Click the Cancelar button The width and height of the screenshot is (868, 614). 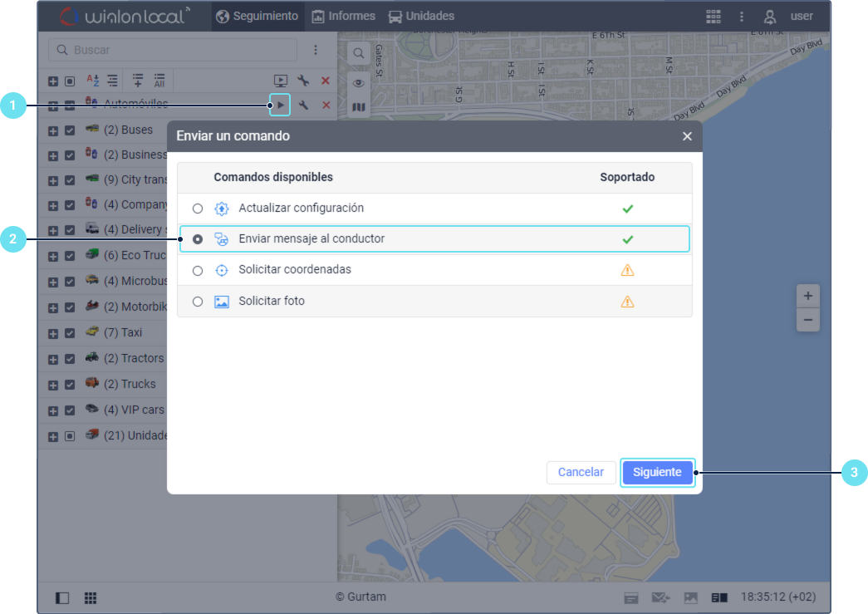click(x=581, y=472)
